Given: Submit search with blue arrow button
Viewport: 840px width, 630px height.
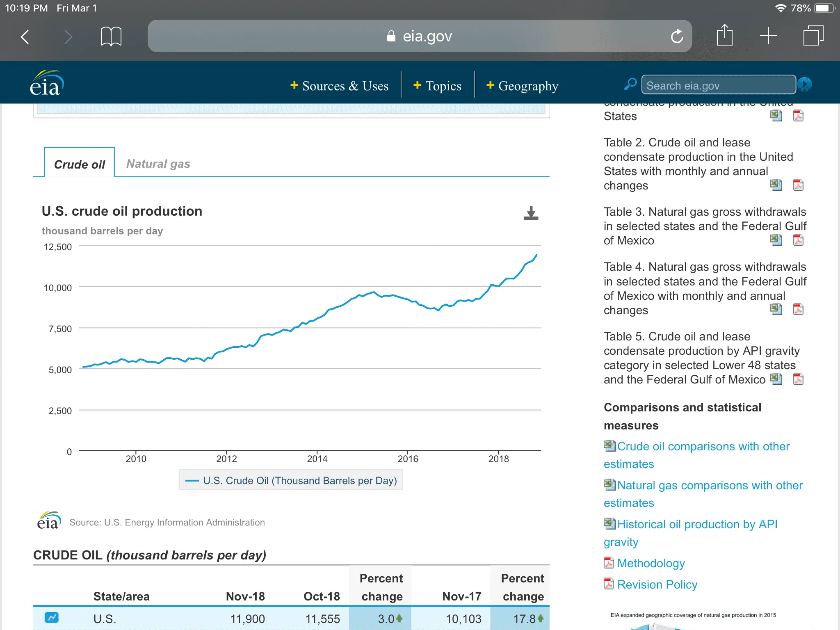Looking at the screenshot, I should pos(805,84).
